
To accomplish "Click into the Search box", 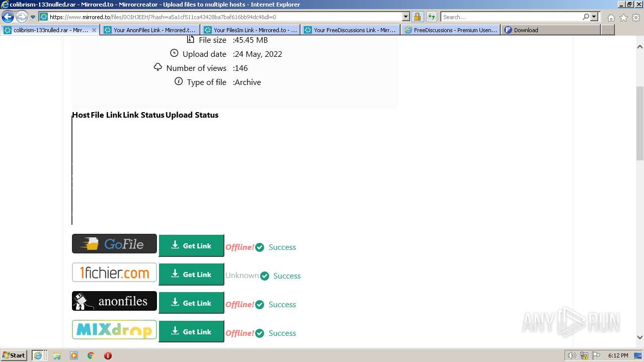I will point(511,17).
